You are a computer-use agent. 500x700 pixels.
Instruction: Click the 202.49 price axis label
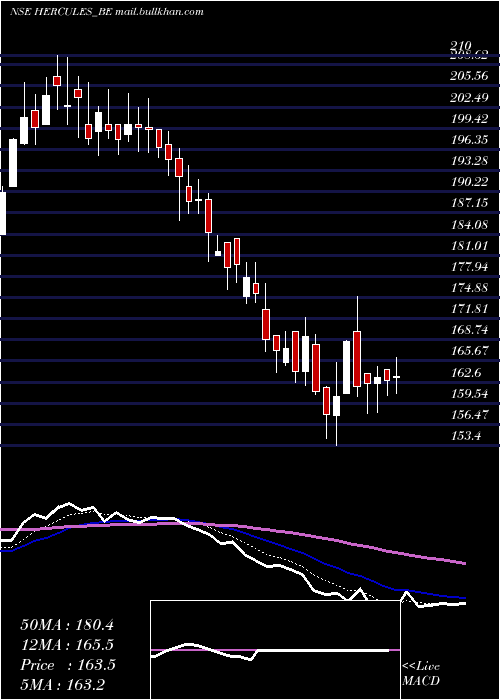[469, 97]
